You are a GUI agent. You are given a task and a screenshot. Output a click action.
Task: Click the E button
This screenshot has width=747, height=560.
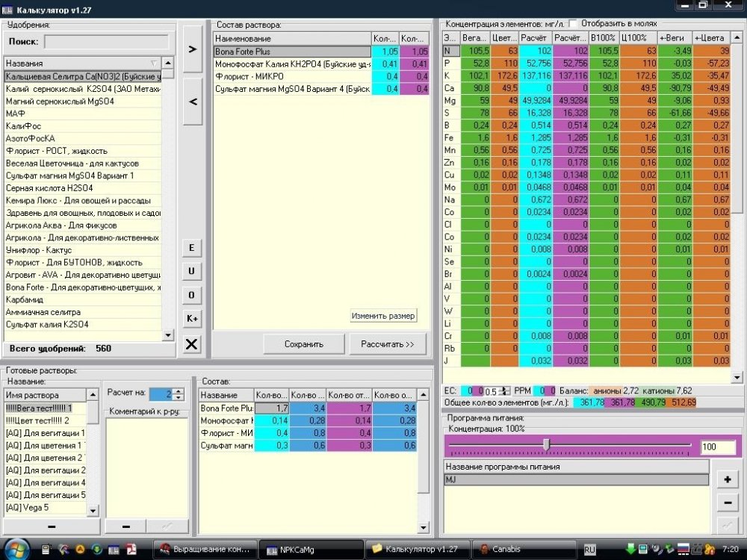191,248
